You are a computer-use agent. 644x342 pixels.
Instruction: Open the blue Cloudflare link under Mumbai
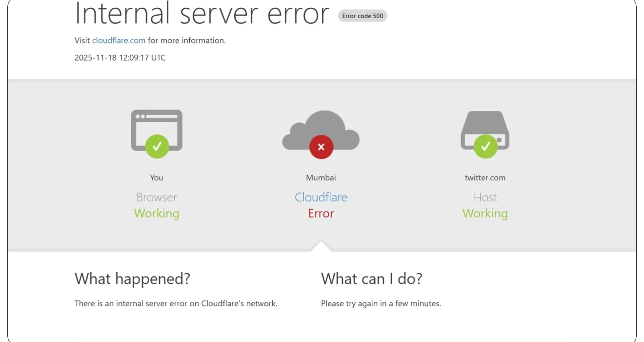tap(321, 197)
